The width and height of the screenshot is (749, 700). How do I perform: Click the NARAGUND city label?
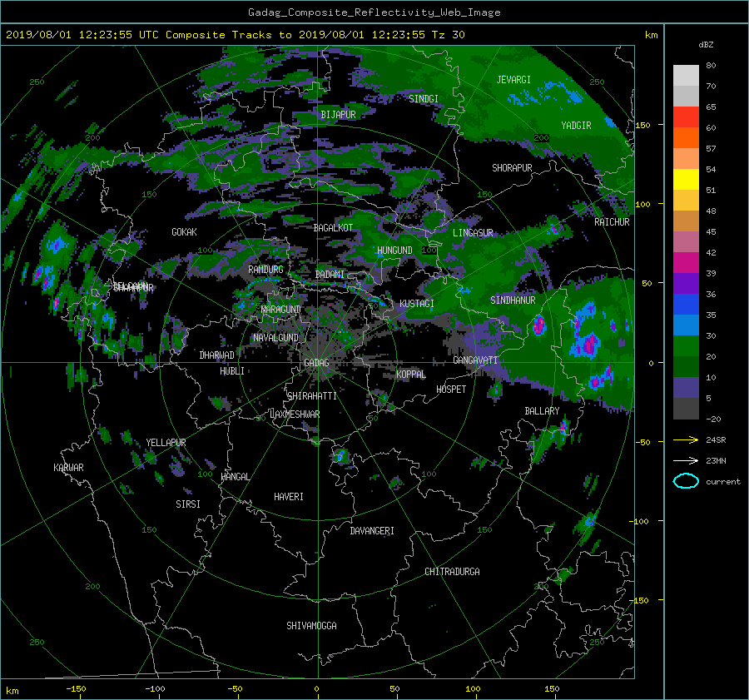point(281,310)
